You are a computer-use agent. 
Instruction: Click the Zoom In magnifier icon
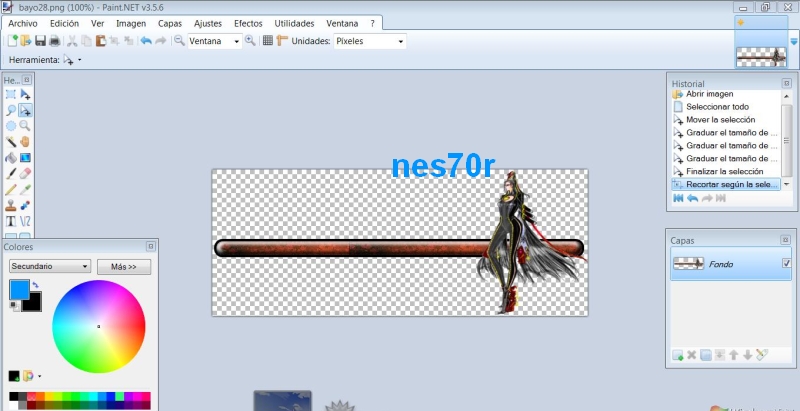(250, 41)
